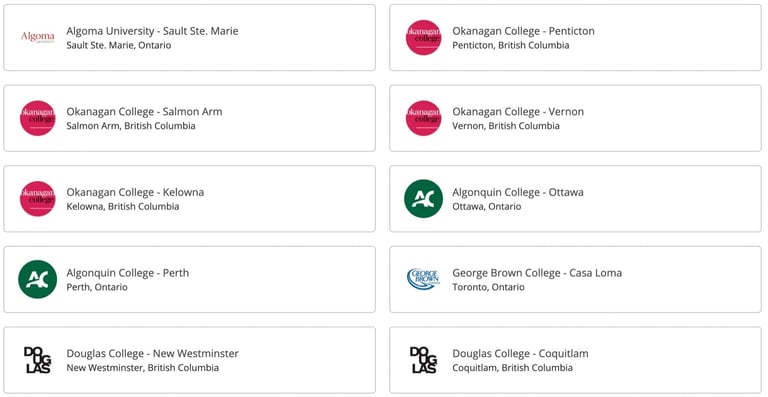Click the Douglas College Coquitlam logo

click(423, 360)
